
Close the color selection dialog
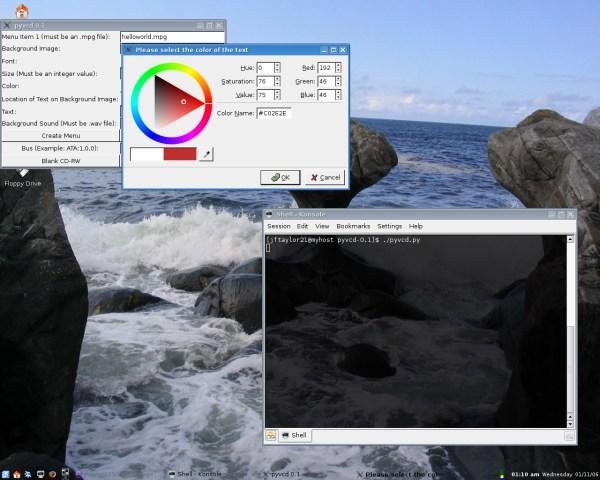pos(343,50)
